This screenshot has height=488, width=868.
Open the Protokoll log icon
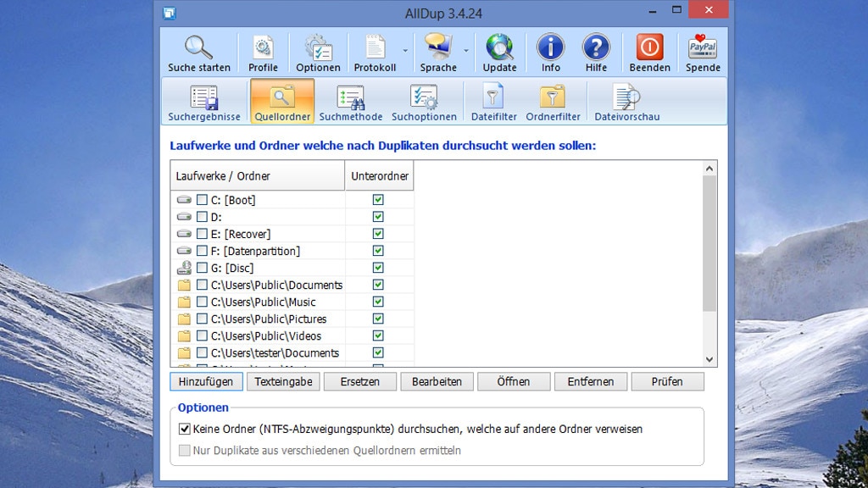(x=375, y=47)
